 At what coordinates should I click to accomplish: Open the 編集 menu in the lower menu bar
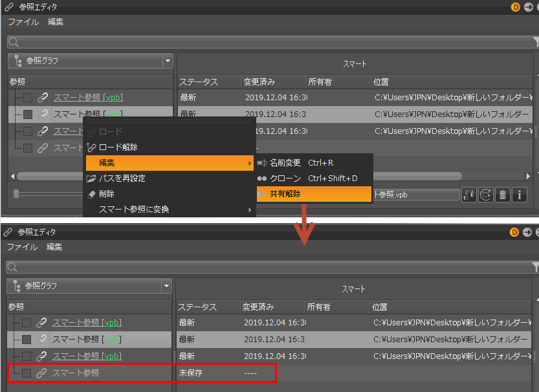54,246
